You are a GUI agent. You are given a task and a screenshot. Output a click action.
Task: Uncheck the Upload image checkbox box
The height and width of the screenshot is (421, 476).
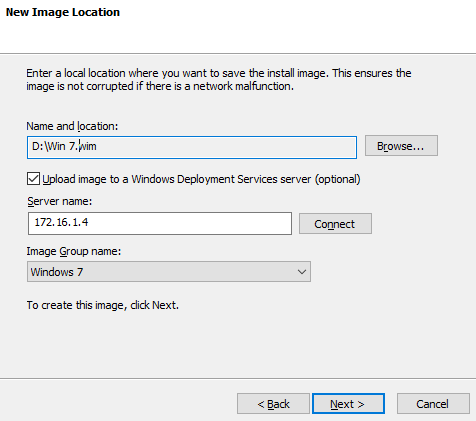click(x=33, y=179)
